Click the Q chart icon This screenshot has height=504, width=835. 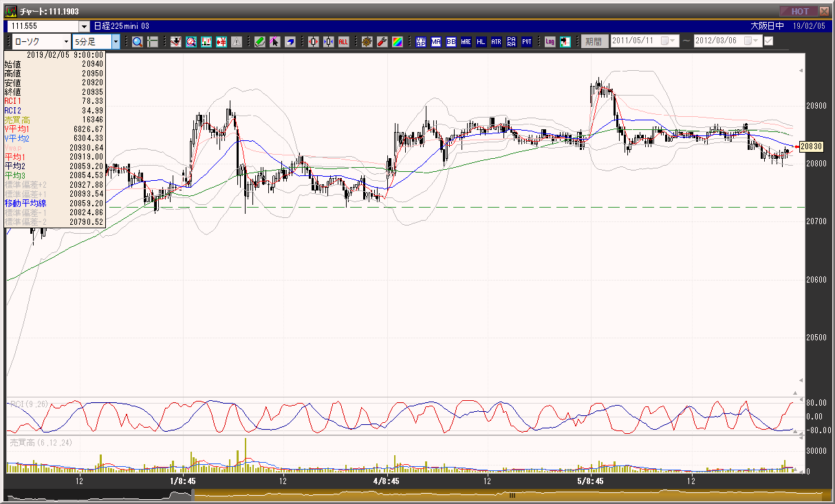coord(191,42)
